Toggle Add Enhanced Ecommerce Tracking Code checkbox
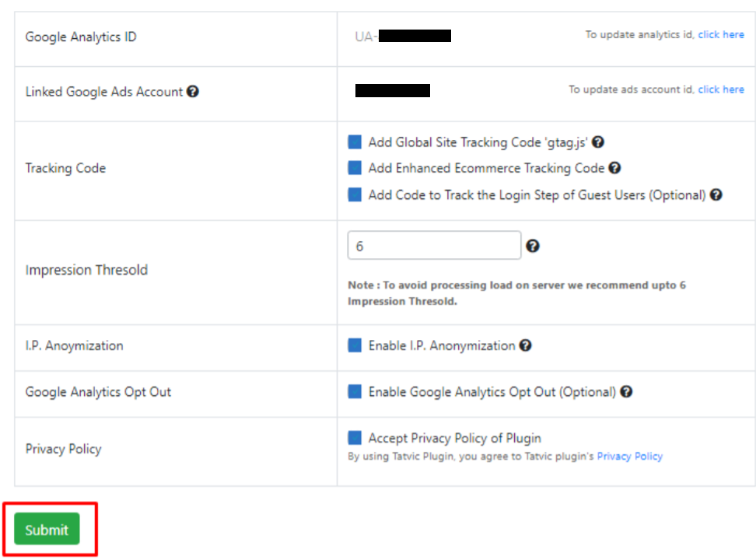This screenshot has height=560, width=756. (x=355, y=168)
